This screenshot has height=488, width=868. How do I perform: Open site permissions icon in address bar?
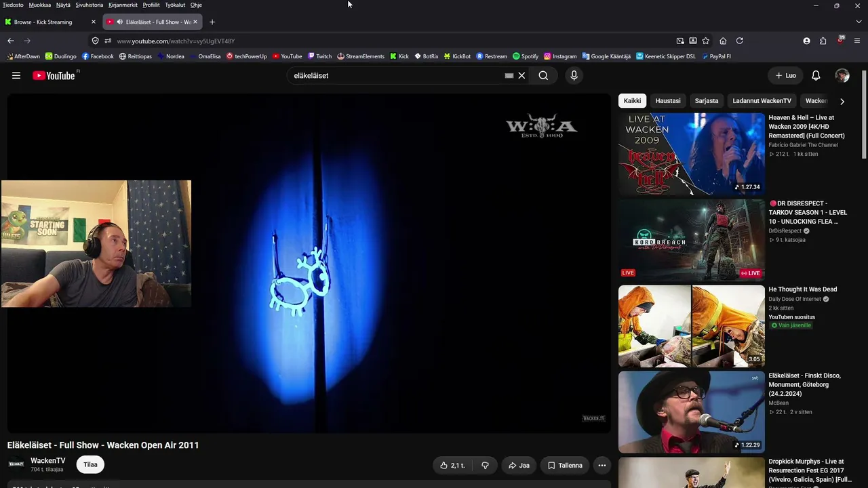point(108,41)
